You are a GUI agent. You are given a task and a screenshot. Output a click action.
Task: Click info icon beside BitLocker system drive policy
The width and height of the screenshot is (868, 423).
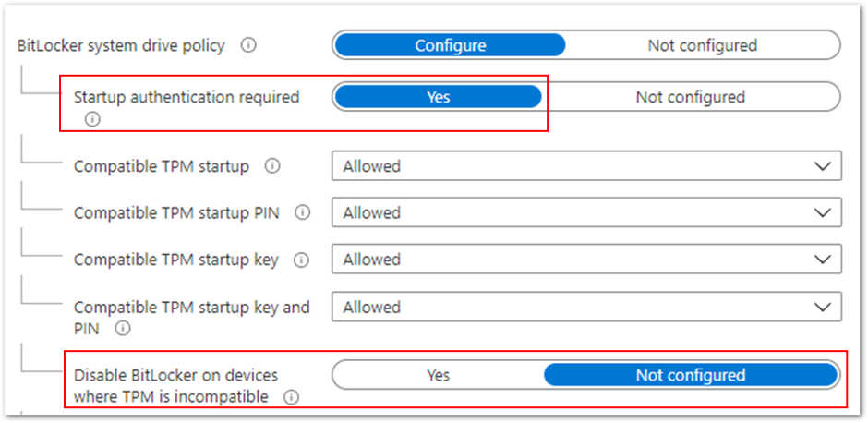[x=248, y=44]
